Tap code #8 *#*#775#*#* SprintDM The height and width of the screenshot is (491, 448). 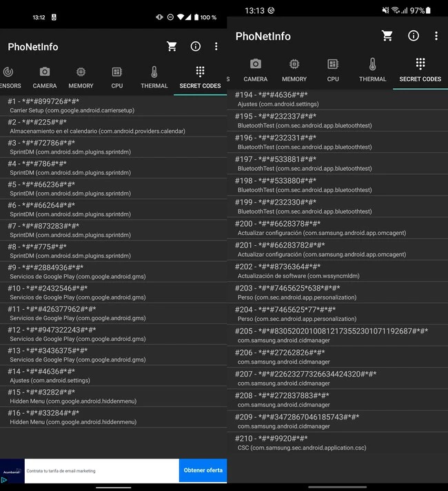(114, 251)
